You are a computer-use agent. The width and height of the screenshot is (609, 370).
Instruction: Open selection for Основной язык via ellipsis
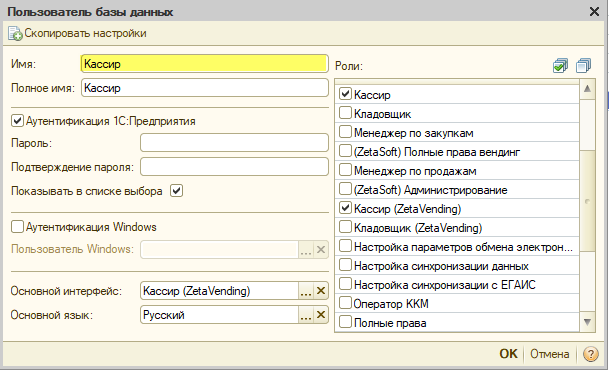(306, 314)
